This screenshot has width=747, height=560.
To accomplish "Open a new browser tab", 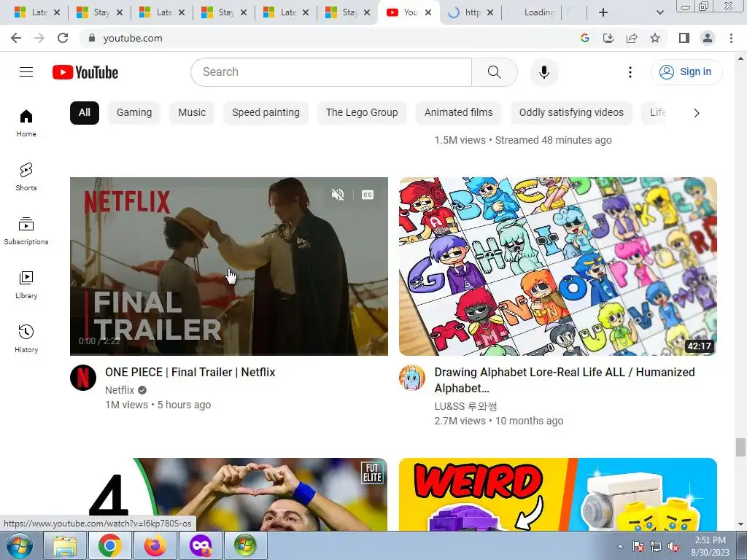I will coord(603,12).
